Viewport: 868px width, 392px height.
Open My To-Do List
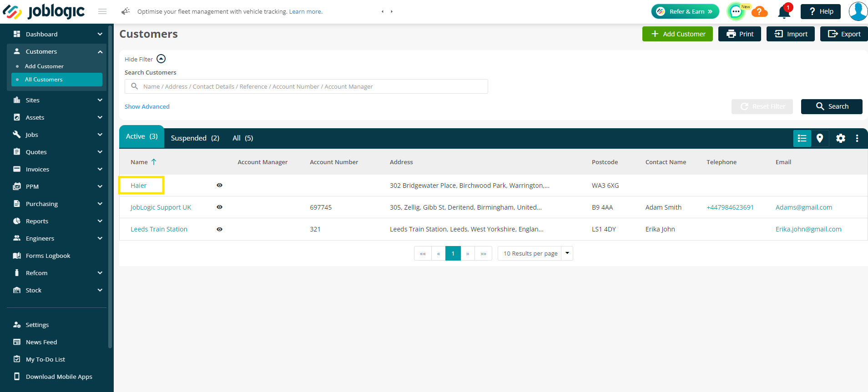(x=45, y=359)
